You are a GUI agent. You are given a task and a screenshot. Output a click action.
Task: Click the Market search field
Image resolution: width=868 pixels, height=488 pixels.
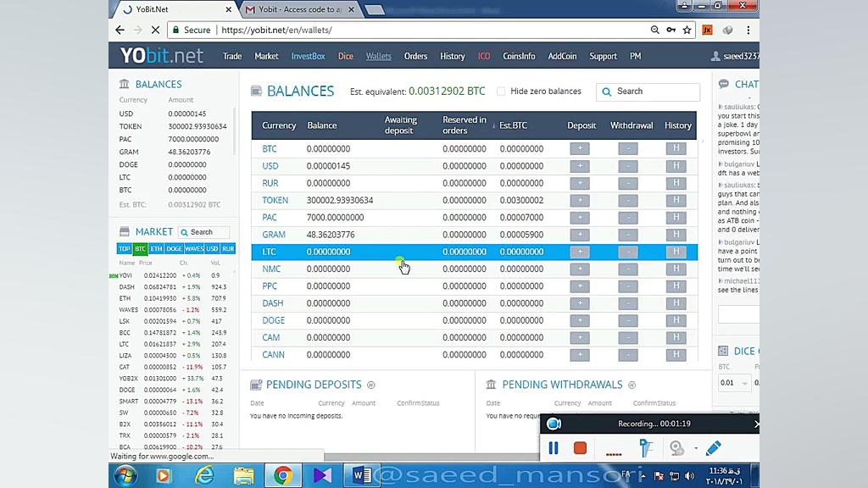coord(203,232)
